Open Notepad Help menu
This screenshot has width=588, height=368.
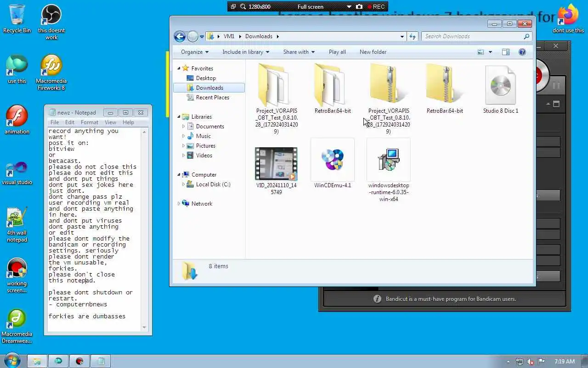pyautogui.click(x=128, y=122)
